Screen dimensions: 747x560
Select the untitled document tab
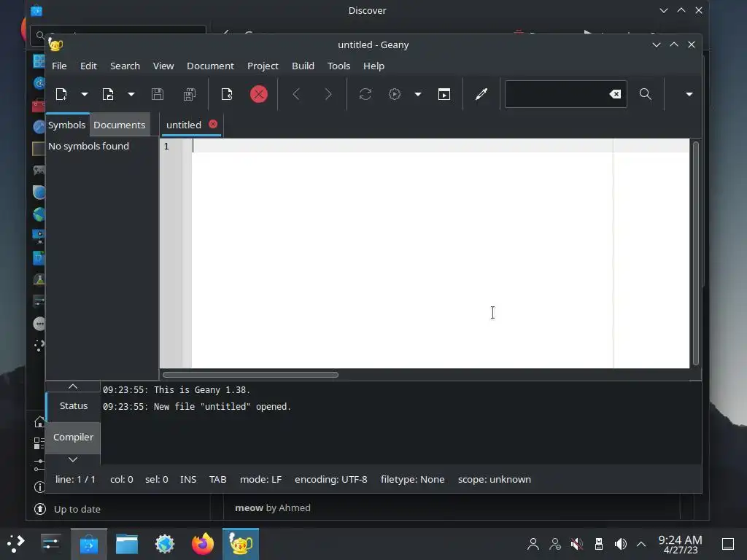184,125
